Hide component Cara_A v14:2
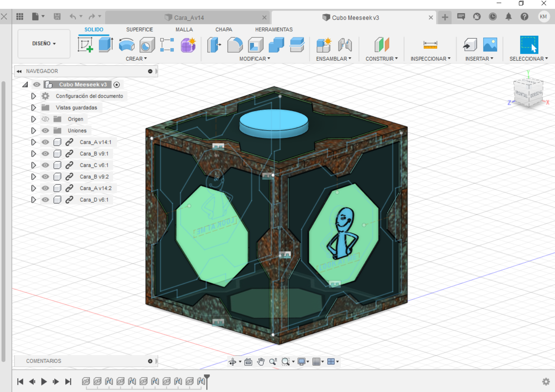 (x=45, y=188)
